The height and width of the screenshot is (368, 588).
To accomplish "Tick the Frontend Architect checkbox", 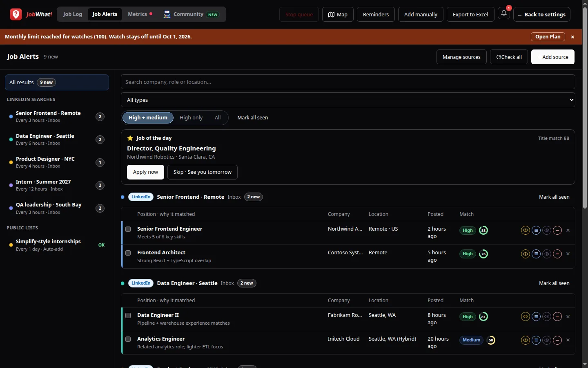I will pos(128,253).
